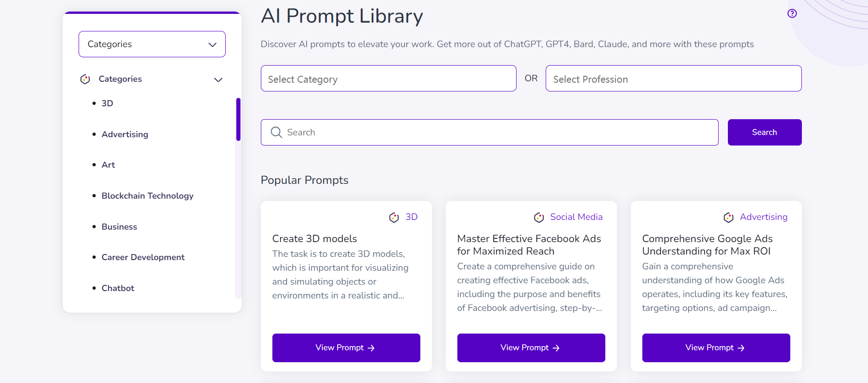Click the Social Media card category icon
868x383 pixels.
click(539, 217)
